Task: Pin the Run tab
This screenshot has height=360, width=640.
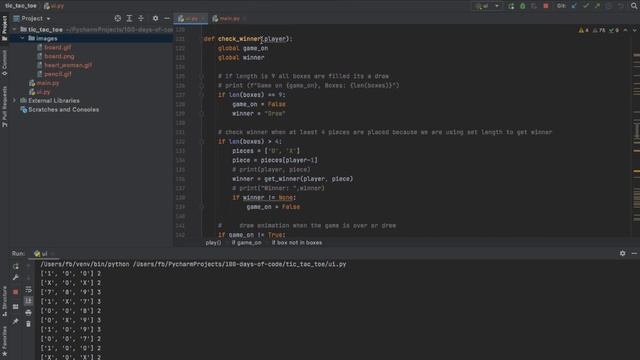Action: coord(16,322)
